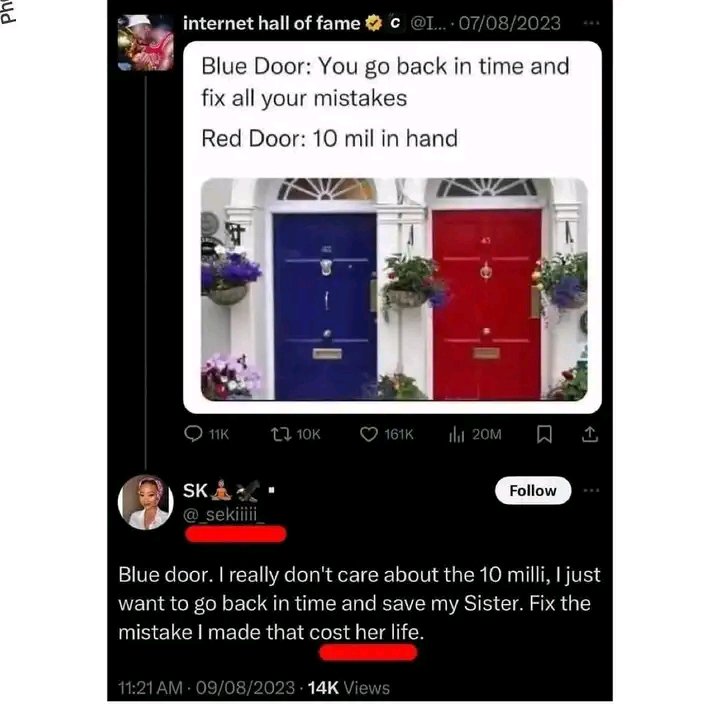Like the post with 161K hearts

click(x=368, y=434)
